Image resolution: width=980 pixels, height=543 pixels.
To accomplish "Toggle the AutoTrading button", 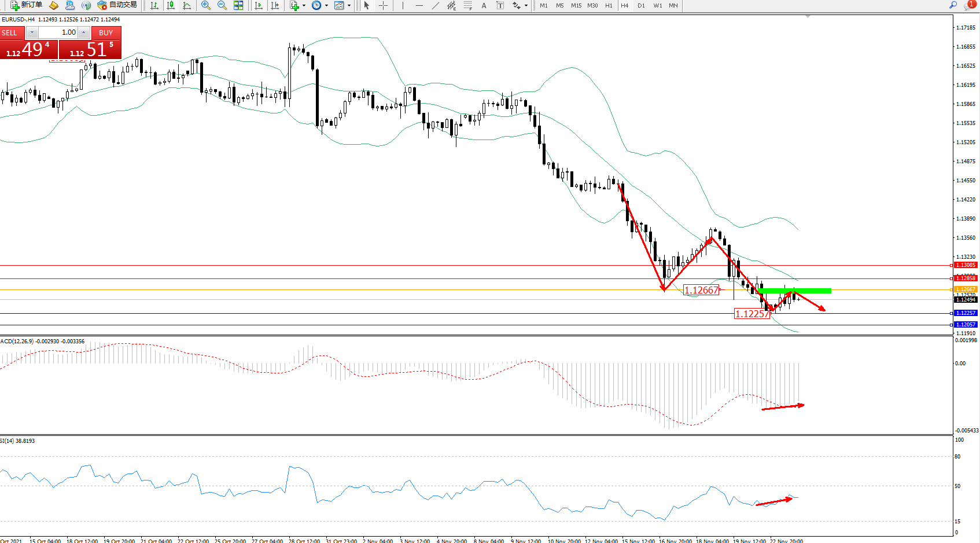I will (x=117, y=5).
